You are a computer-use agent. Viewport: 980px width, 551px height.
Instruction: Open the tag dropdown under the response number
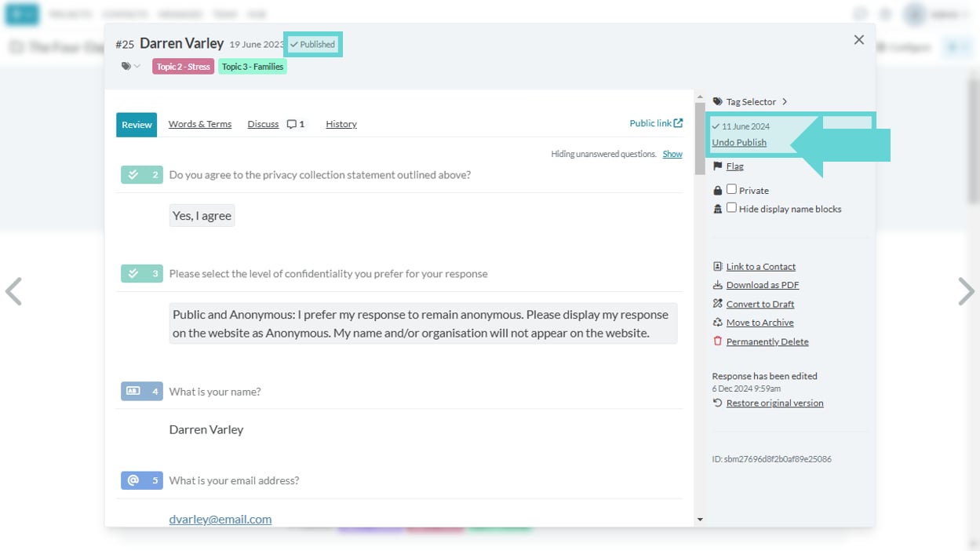pos(130,67)
